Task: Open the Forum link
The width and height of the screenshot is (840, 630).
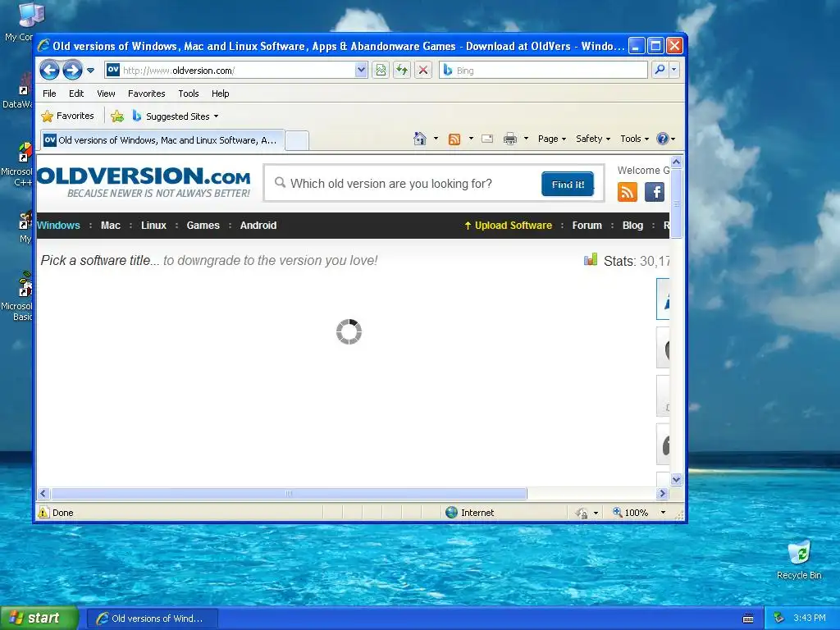Action: (587, 226)
